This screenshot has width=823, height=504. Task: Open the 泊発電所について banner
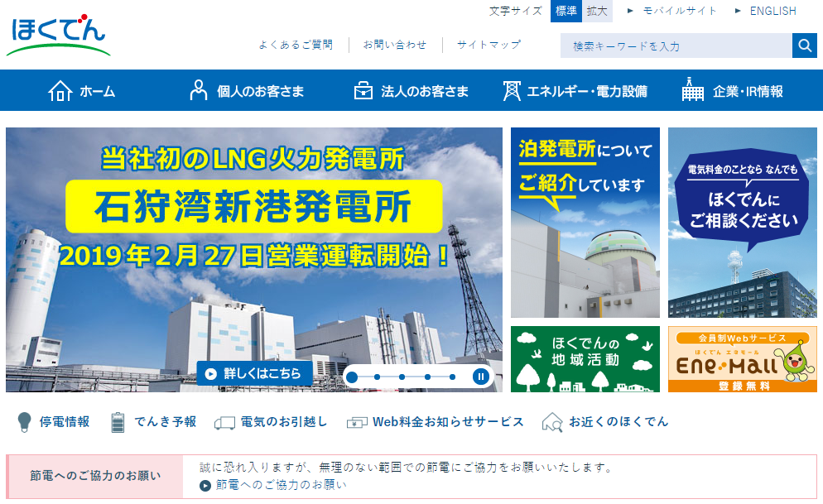pyautogui.click(x=585, y=223)
